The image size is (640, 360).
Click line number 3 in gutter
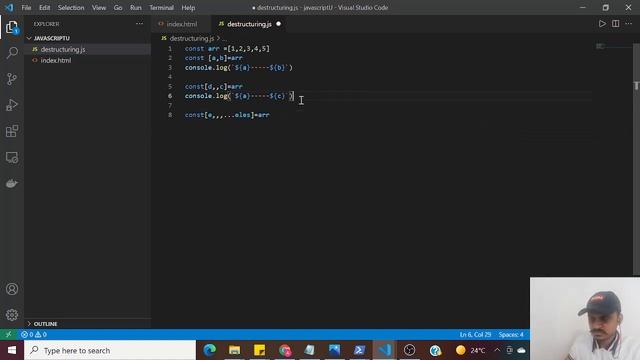[x=170, y=68]
